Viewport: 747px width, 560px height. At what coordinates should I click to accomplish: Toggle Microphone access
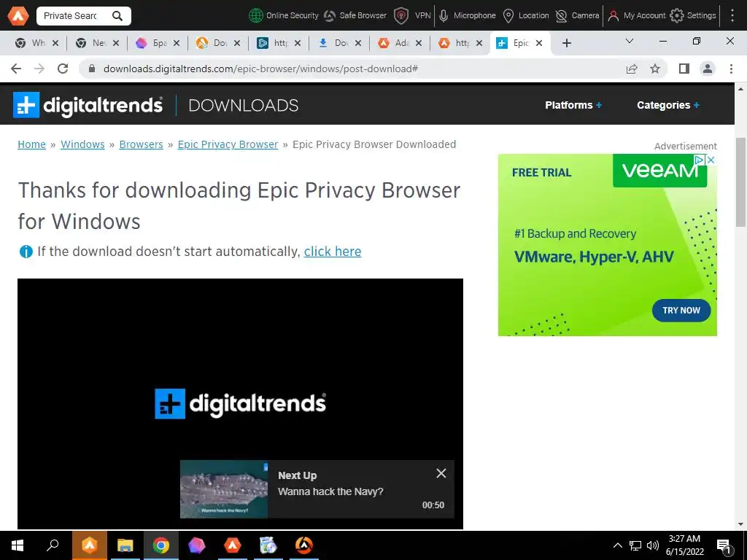[468, 16]
